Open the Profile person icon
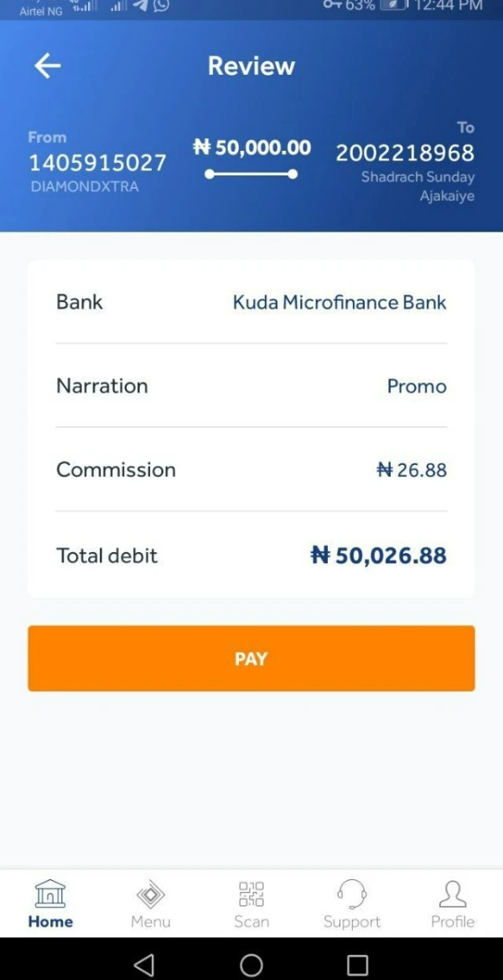The height and width of the screenshot is (980, 503). click(453, 894)
